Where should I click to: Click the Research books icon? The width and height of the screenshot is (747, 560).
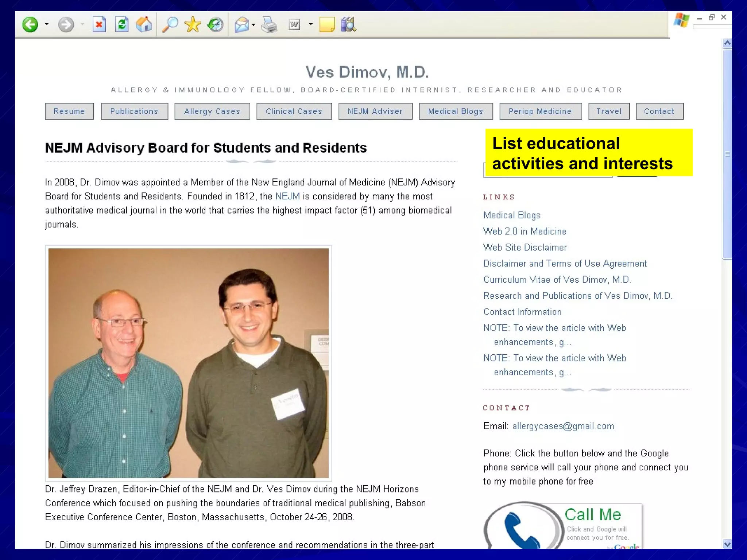click(x=348, y=25)
